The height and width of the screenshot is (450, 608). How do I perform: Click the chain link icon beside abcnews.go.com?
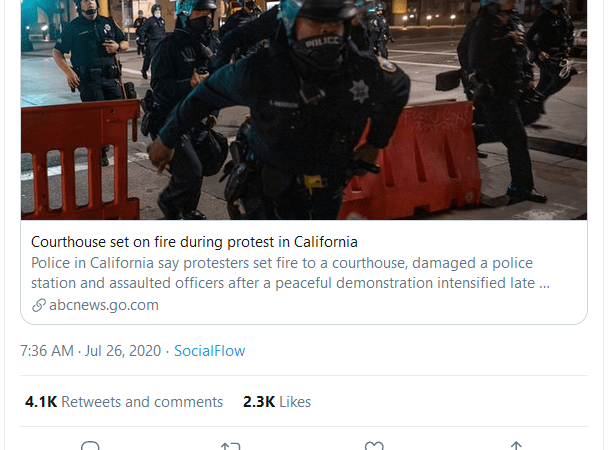coord(39,305)
